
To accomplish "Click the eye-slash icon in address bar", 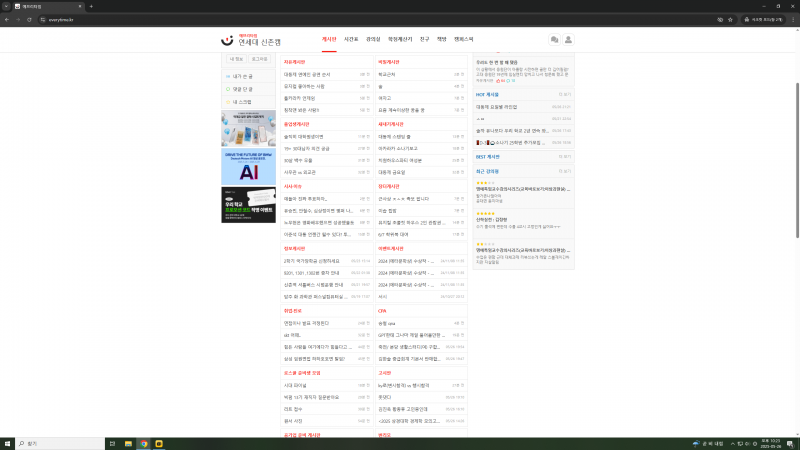I will point(720,20).
